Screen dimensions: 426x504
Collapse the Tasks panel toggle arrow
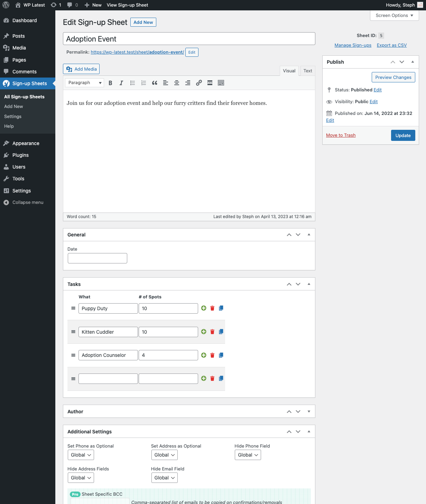(309, 284)
